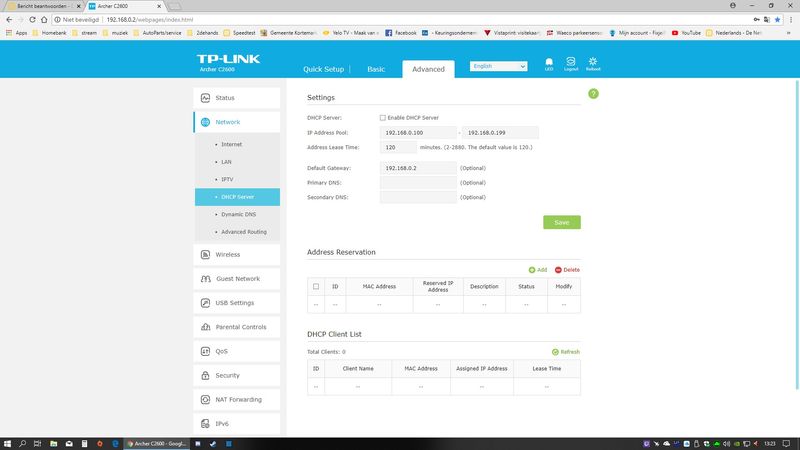Viewport: 800px width, 450px height.
Task: Click the green Refresh icon in the DHCP Client List
Action: click(x=555, y=352)
